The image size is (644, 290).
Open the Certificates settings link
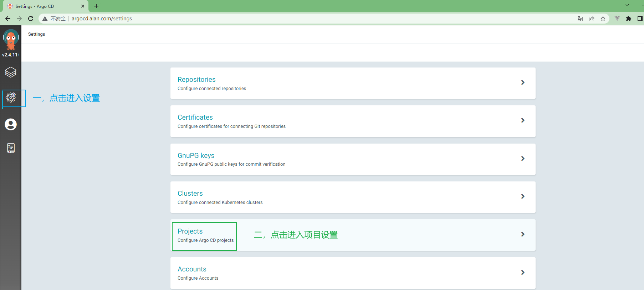(x=195, y=117)
